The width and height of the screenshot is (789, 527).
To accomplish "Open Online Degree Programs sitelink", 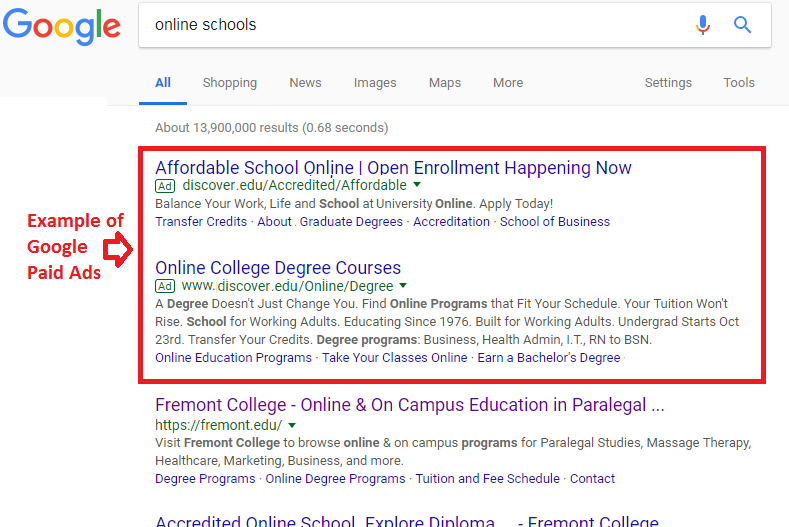I will point(335,479).
